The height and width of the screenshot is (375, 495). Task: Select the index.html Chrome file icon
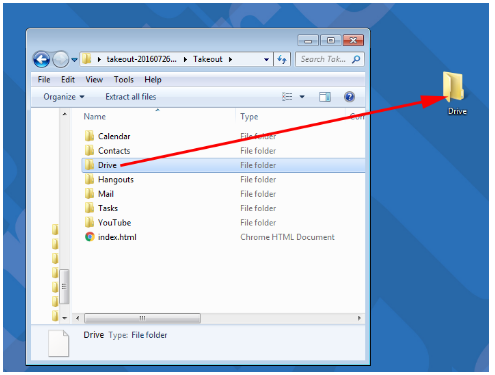click(x=89, y=237)
